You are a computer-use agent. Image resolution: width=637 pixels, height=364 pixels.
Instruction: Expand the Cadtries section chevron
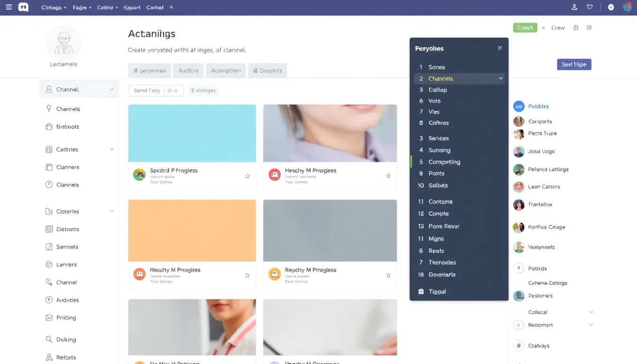(111, 149)
